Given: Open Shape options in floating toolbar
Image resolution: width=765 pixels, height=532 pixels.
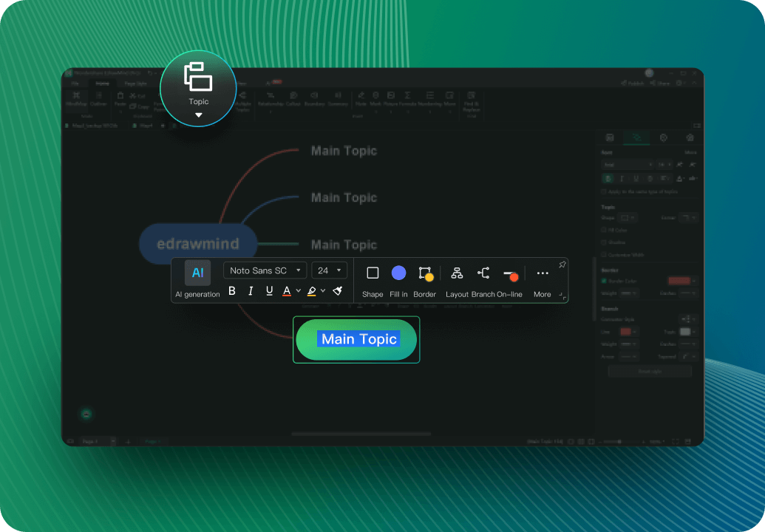Looking at the screenshot, I should 373,282.
